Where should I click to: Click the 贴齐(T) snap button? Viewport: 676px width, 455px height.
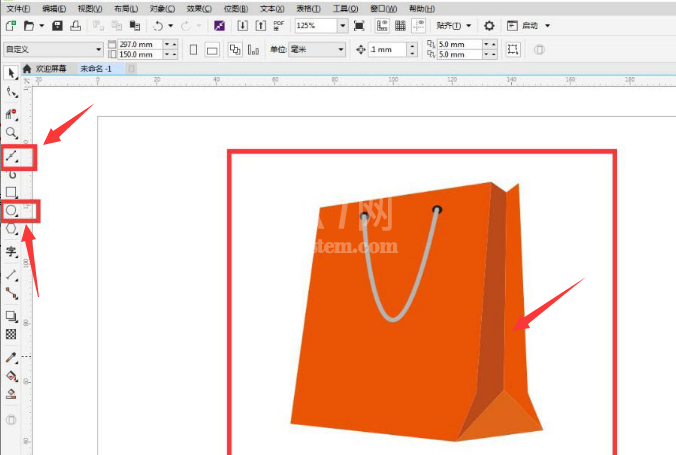coord(453,26)
